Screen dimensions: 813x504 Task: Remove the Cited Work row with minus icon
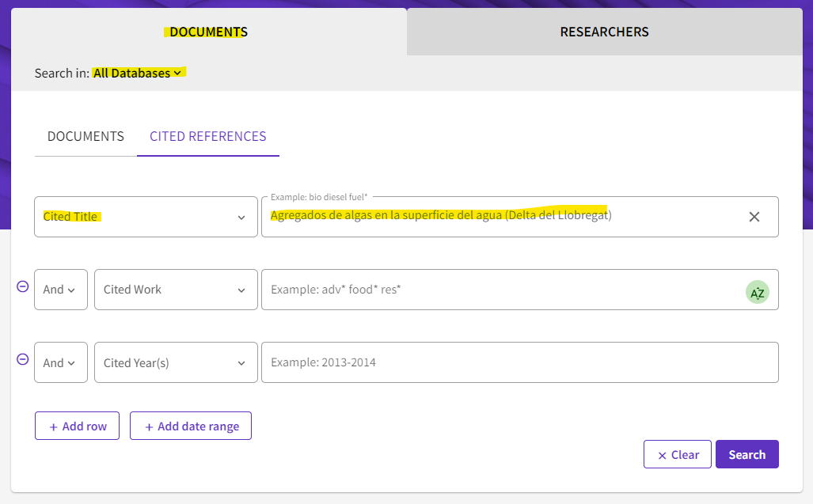tap(22, 286)
